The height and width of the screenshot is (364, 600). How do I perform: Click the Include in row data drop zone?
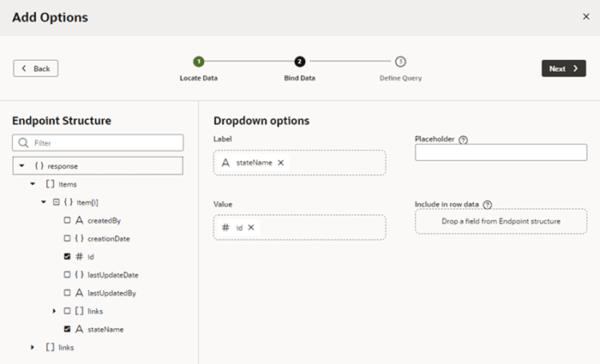[501, 221]
